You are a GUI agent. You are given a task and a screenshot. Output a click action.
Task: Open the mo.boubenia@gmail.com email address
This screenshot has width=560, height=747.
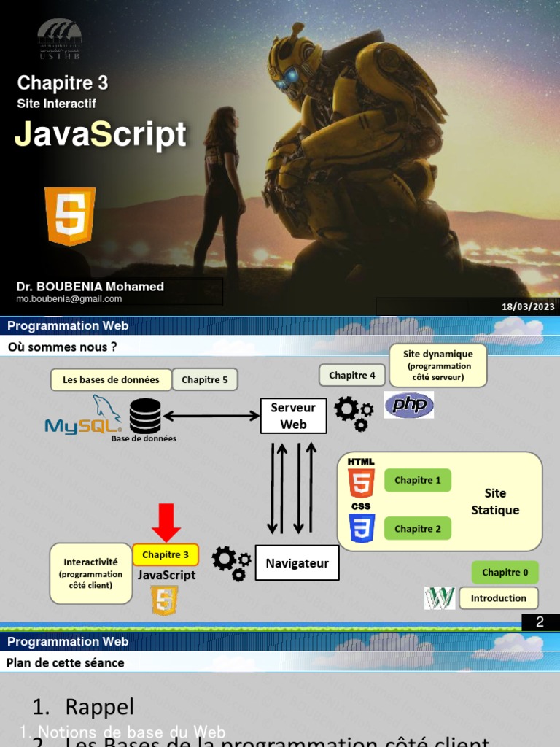[x=69, y=299]
